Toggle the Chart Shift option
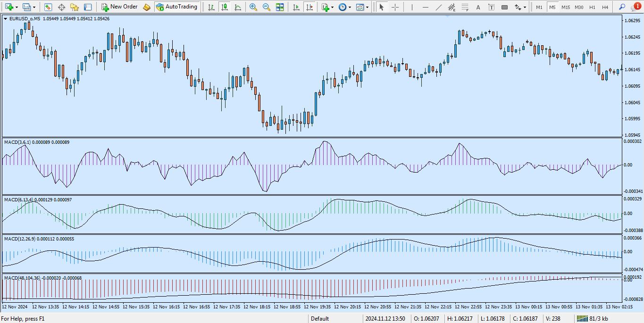This screenshot has height=323, width=644. pos(309,7)
